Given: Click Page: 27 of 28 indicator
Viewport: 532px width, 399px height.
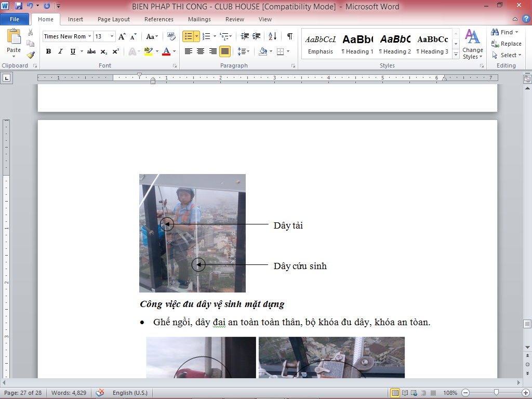Looking at the screenshot, I should [x=23, y=393].
